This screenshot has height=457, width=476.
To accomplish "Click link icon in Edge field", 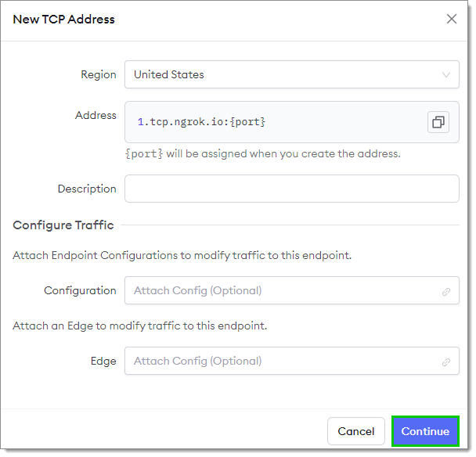I will pos(446,362).
